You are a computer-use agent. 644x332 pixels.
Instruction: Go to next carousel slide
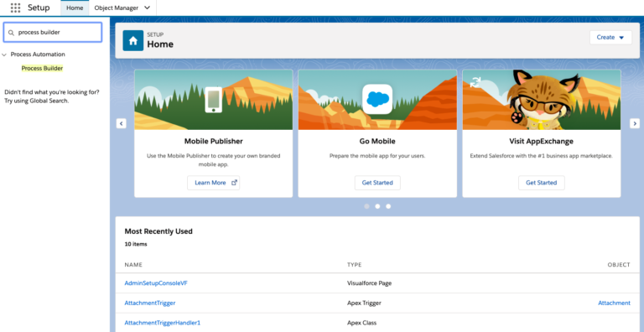point(635,123)
